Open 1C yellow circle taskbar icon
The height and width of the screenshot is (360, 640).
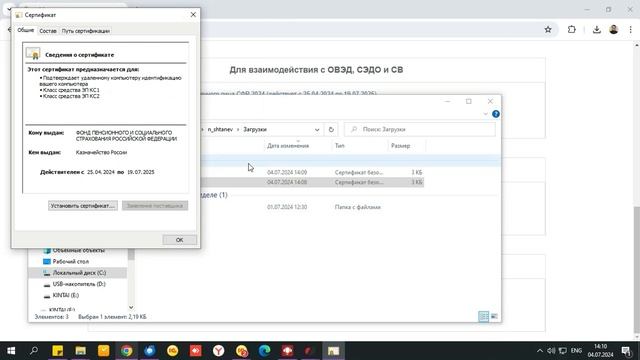(173, 351)
